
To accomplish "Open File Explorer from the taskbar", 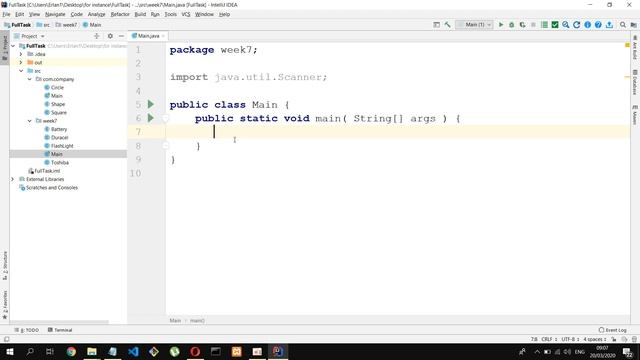I will (92, 351).
